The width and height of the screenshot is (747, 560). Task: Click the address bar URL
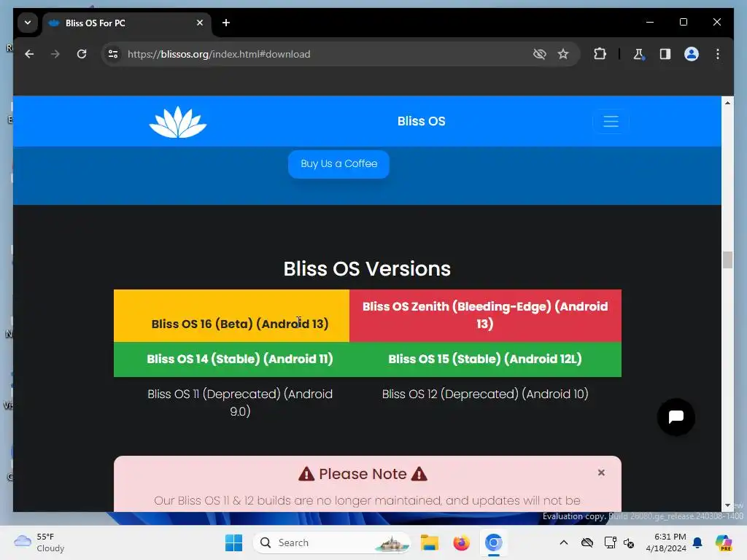click(x=219, y=54)
